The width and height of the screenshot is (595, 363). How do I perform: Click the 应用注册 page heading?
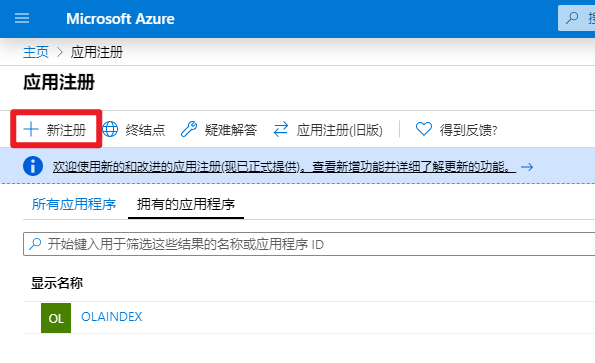point(59,82)
